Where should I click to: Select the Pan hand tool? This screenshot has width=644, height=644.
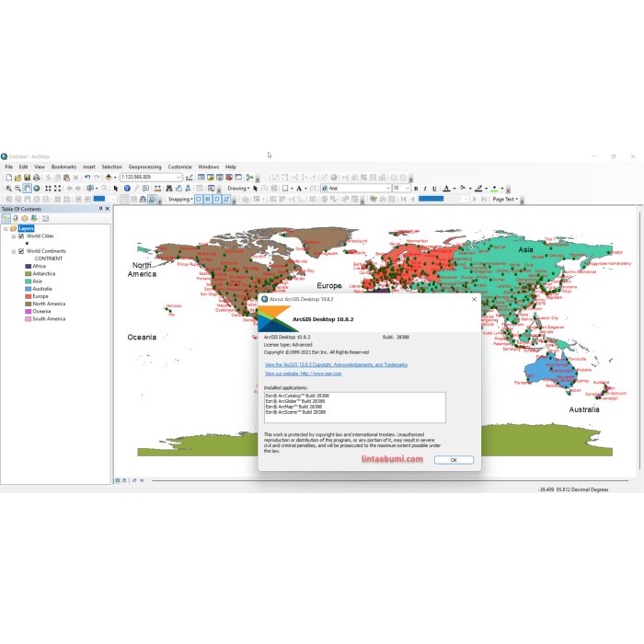(27, 188)
